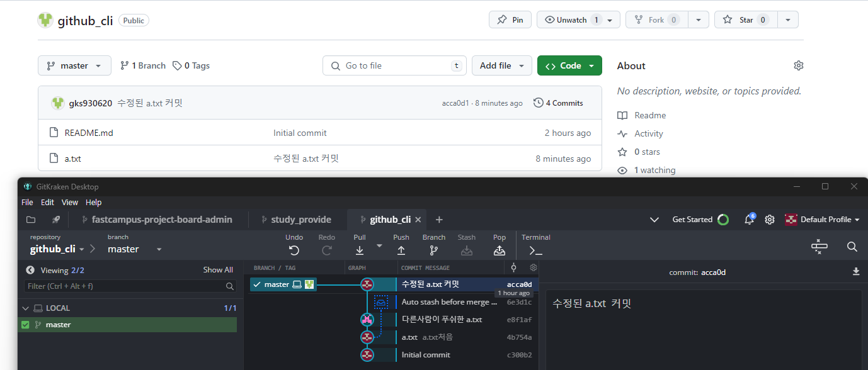This screenshot has height=370, width=868.
Task: Open the 1 Branch link
Action: click(x=143, y=65)
